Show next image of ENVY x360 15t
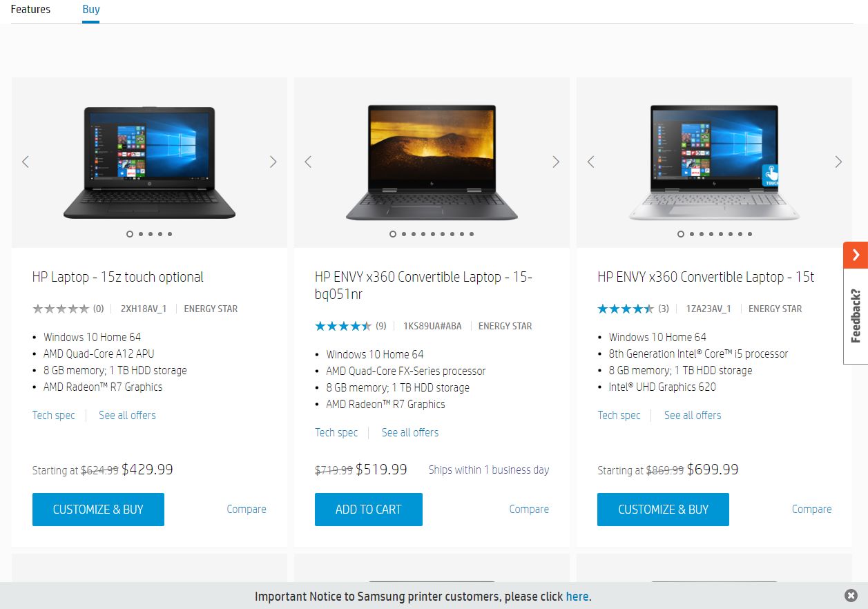This screenshot has height=609, width=868. 838,162
